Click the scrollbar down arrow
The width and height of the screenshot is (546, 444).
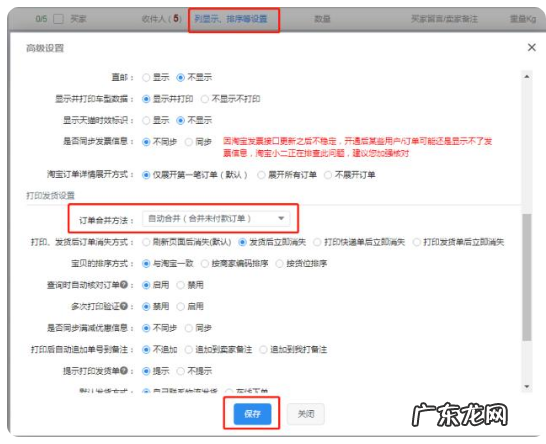(527, 387)
